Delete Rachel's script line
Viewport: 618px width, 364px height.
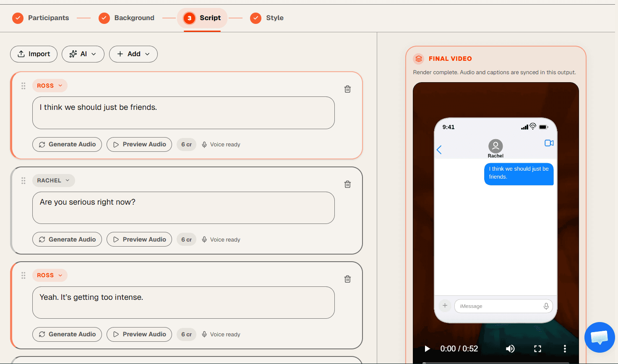coord(347,184)
